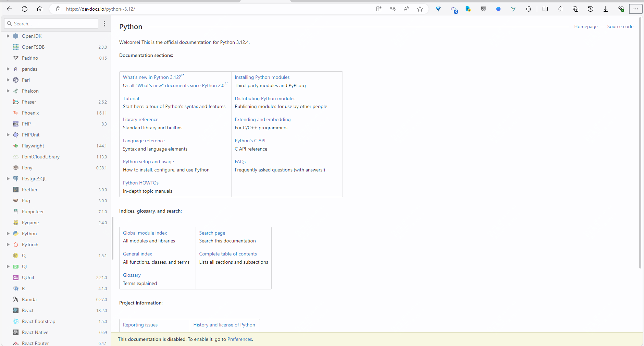644x346 pixels.
Task: Open collections icon in toolbar
Action: (575, 9)
